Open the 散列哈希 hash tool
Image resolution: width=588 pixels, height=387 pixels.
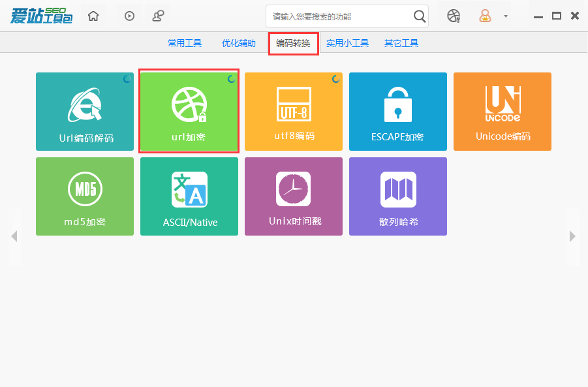pos(397,196)
